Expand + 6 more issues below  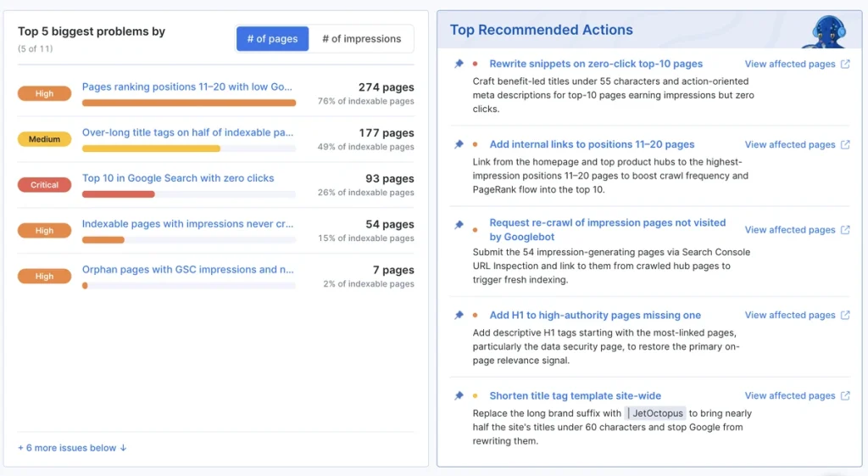click(72, 448)
